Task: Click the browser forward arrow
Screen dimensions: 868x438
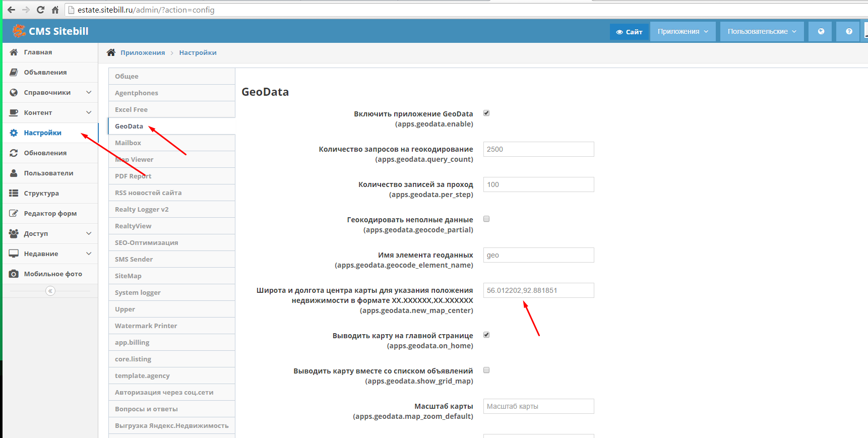Action: (x=26, y=10)
